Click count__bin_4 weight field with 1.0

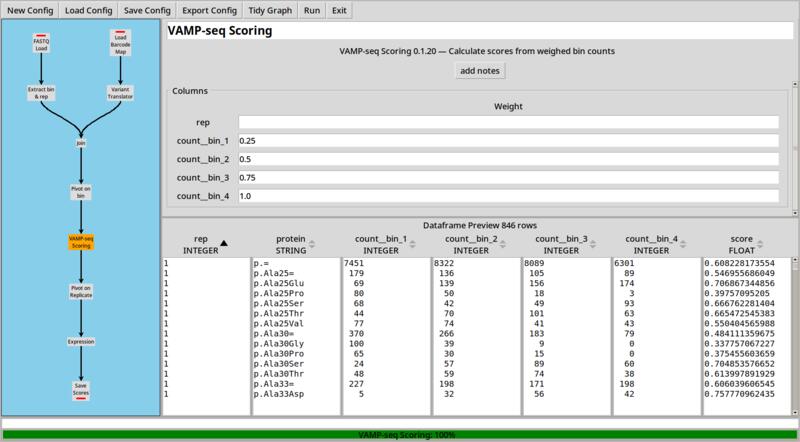(x=508, y=196)
